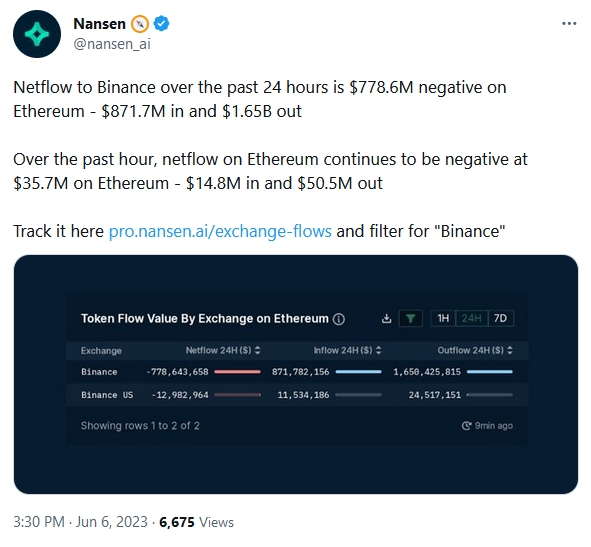Image resolution: width=591 pixels, height=547 pixels.
Task: Select the Binance US table row
Action: point(297,395)
